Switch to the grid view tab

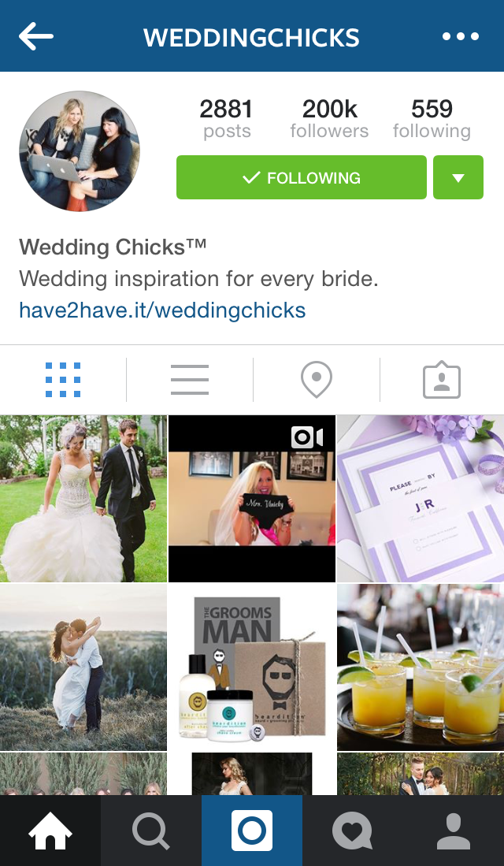63,380
